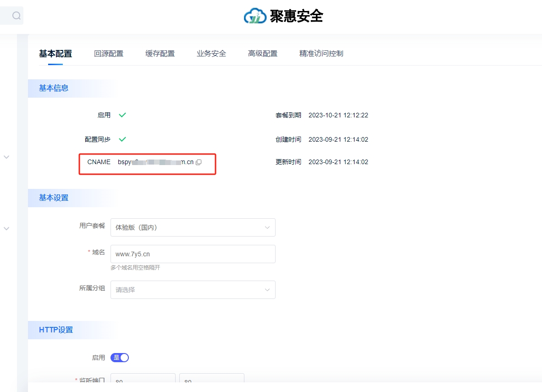The image size is (542, 392).
Task: Open the 精准访问控制 tab
Action: coord(321,54)
